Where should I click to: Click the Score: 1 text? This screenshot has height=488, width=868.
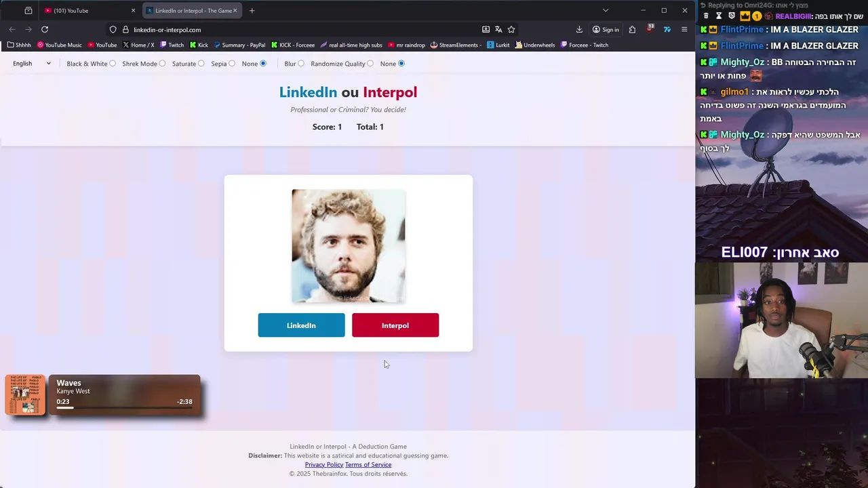pyautogui.click(x=327, y=127)
